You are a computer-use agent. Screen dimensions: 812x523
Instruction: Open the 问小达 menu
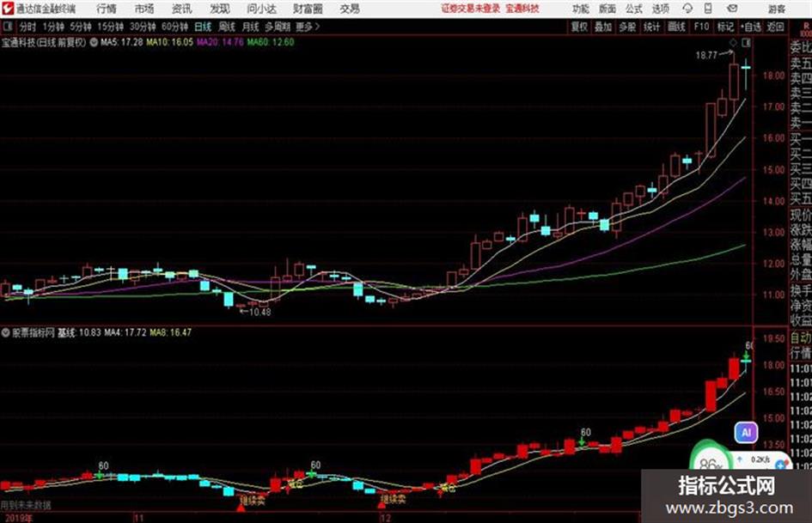pos(261,9)
